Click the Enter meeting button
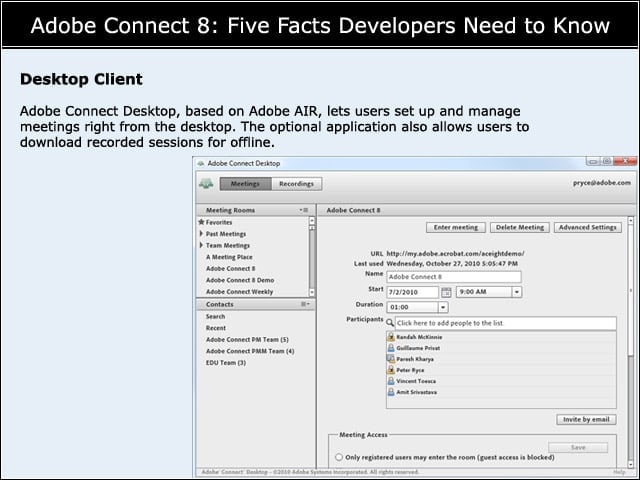Image resolution: width=640 pixels, height=480 pixels. [456, 227]
